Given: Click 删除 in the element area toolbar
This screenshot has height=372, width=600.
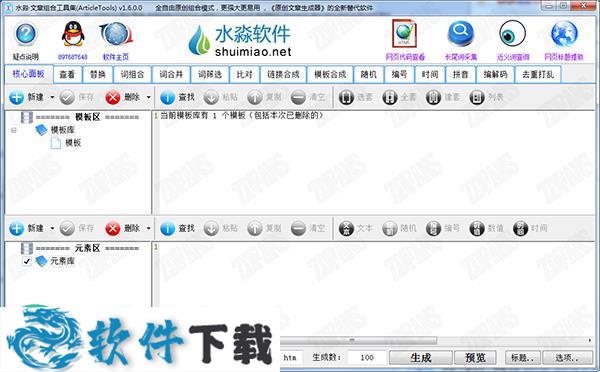Looking at the screenshot, I should 123,228.
